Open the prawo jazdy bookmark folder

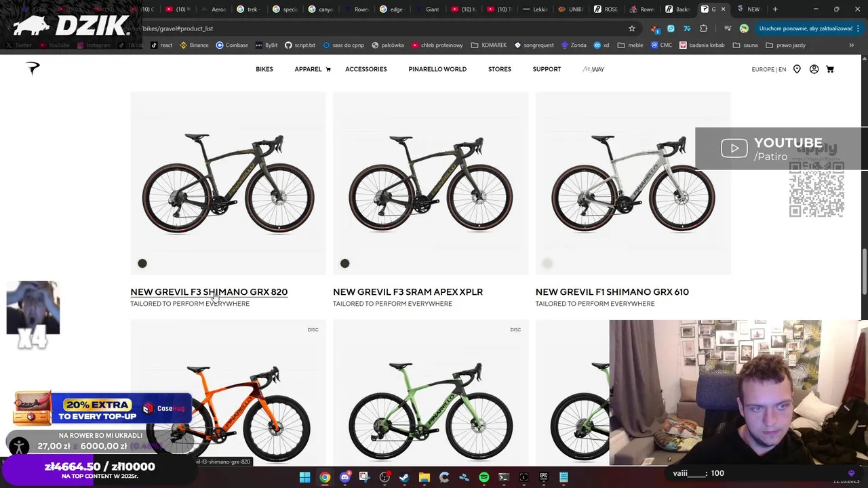(x=786, y=45)
